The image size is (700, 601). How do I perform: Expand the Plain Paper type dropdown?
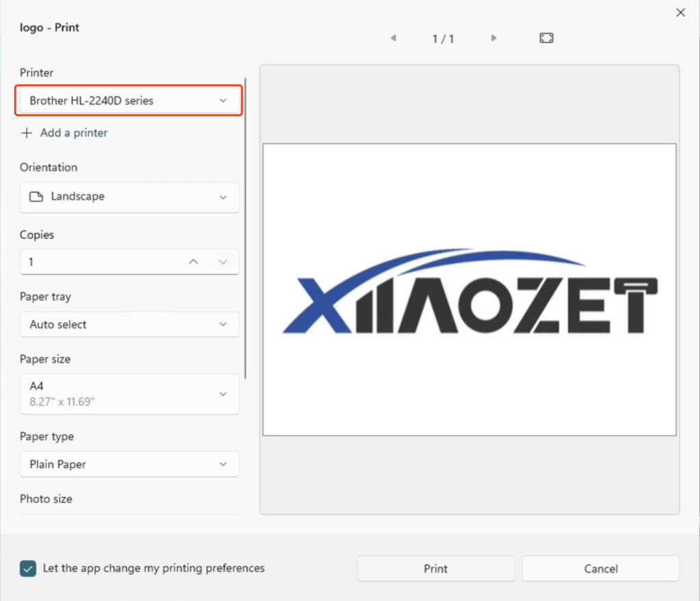pyautogui.click(x=129, y=464)
